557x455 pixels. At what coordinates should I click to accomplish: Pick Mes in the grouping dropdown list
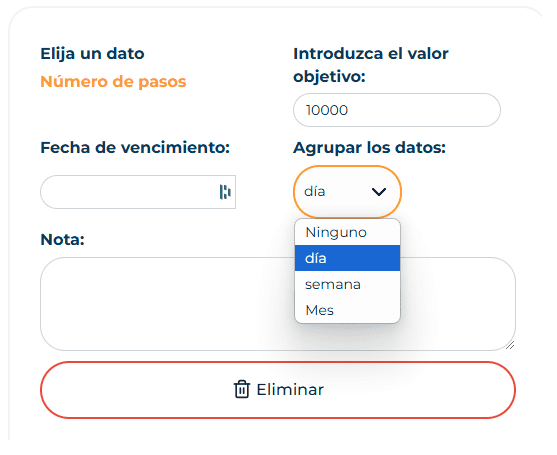pos(347,310)
